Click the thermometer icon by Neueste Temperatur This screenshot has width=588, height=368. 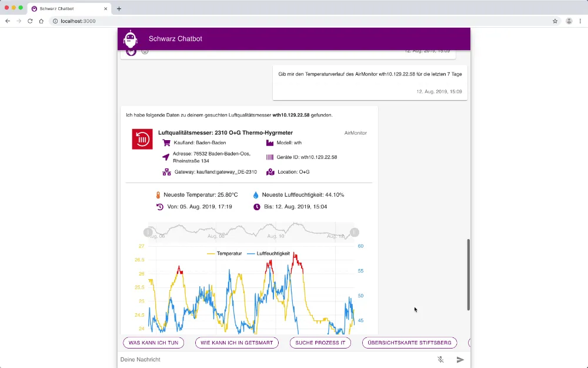click(x=158, y=195)
